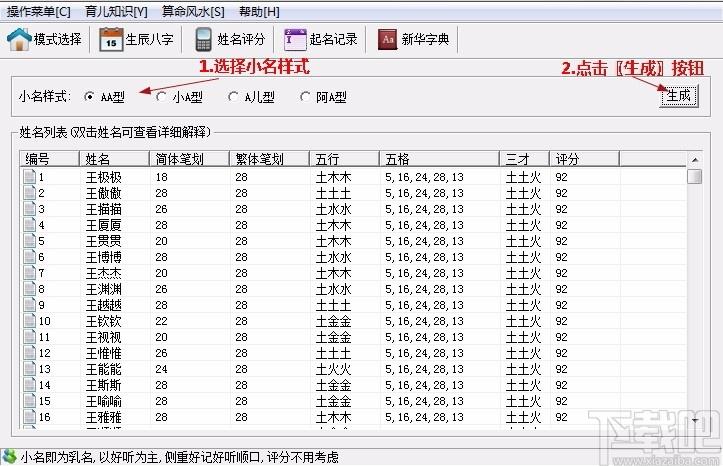Click the document icon in row 9
This screenshot has width=723, height=466.
point(30,305)
